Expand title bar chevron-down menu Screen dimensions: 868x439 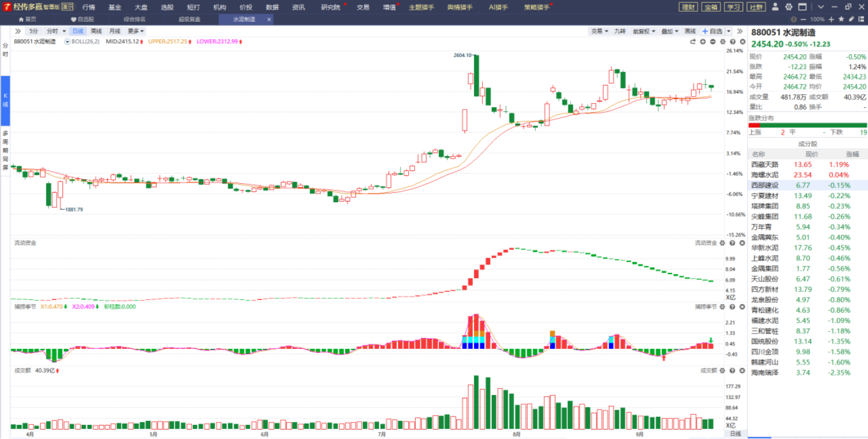pyautogui.click(x=821, y=7)
